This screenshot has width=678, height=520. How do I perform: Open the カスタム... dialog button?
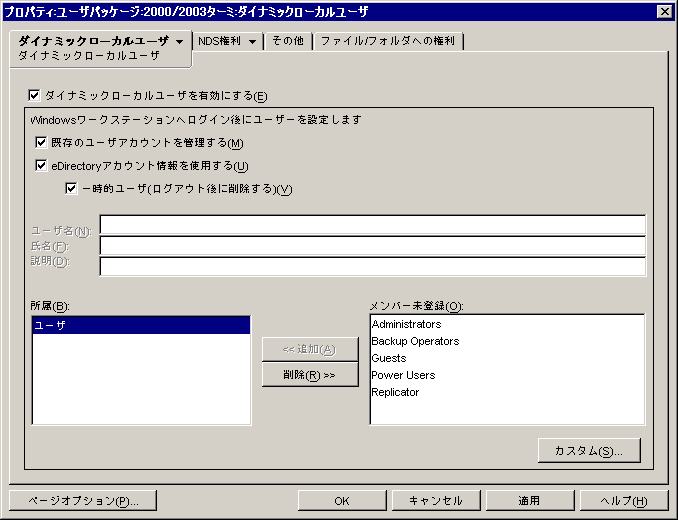pyautogui.click(x=589, y=451)
